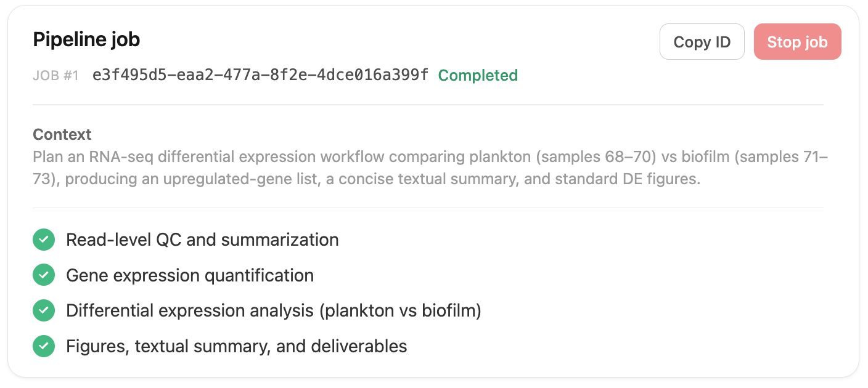The image size is (868, 388).
Task: Select the Context section header
Action: tap(62, 134)
